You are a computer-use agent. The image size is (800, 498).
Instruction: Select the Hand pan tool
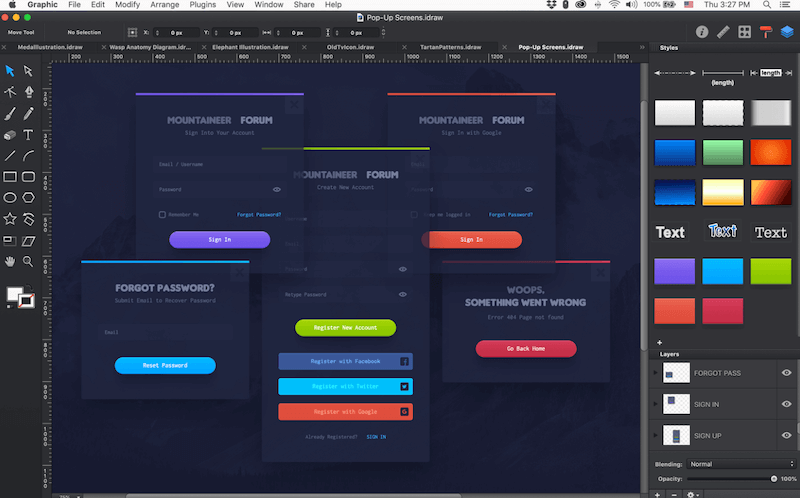tap(10, 262)
